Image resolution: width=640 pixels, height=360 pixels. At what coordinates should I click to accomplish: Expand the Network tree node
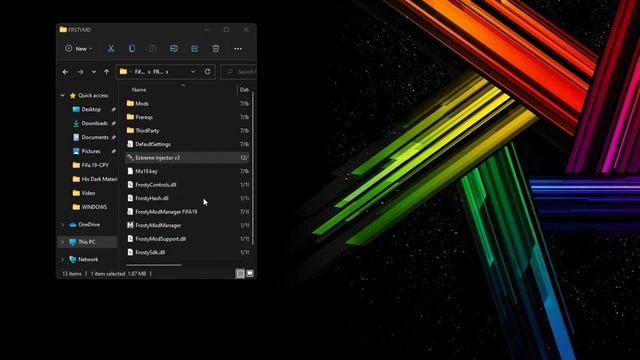(x=62, y=259)
